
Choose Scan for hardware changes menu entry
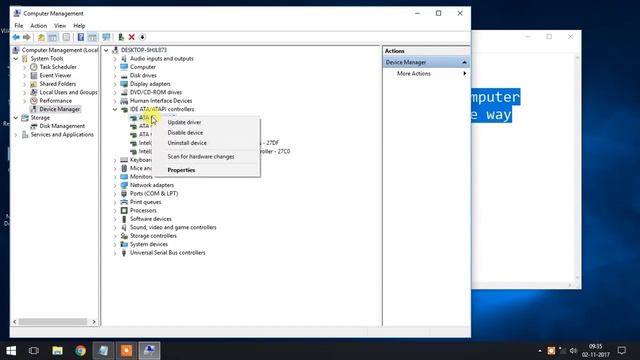(x=207, y=156)
